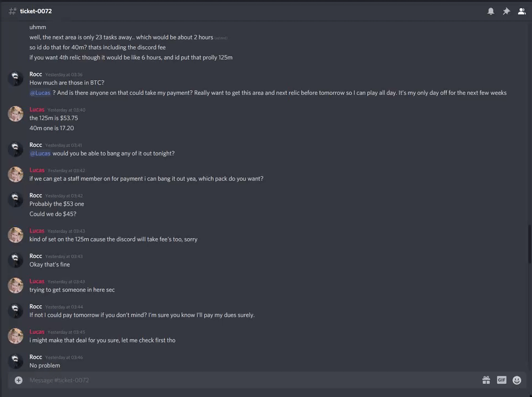The width and height of the screenshot is (532, 397).
Task: Click timestamp 'Yesterday at 03:46' on Rocc's message
Action: pos(64,357)
